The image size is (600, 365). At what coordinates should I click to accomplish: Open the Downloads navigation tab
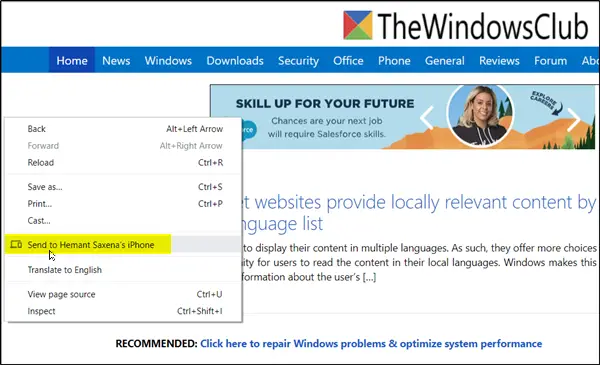pos(235,60)
